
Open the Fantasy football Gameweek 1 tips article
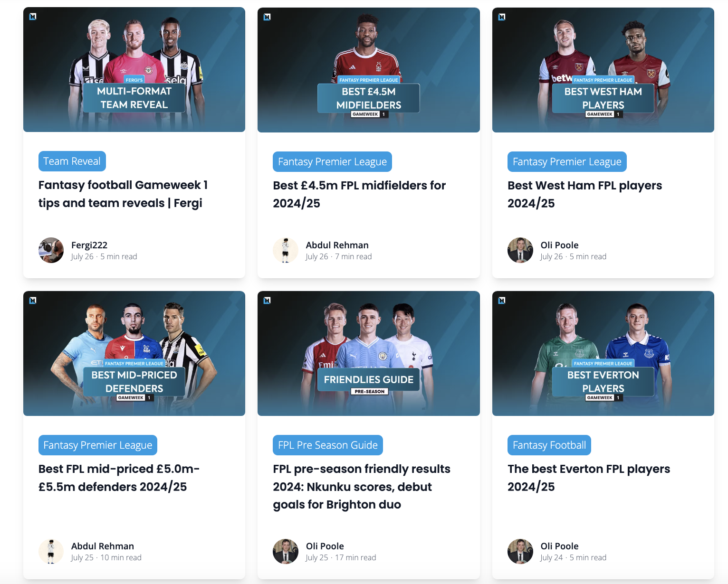(123, 194)
